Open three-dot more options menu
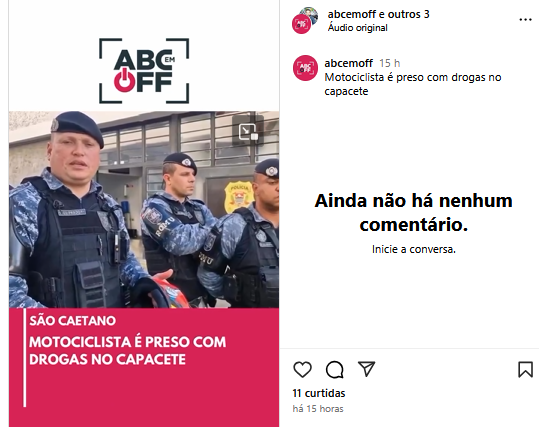This screenshot has height=427, width=539. [x=525, y=20]
